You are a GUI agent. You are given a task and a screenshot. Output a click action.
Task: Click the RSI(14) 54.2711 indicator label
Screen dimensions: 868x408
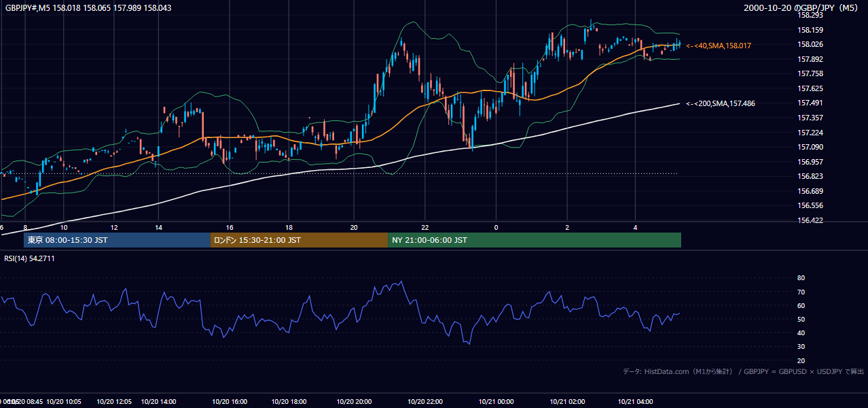click(x=29, y=258)
